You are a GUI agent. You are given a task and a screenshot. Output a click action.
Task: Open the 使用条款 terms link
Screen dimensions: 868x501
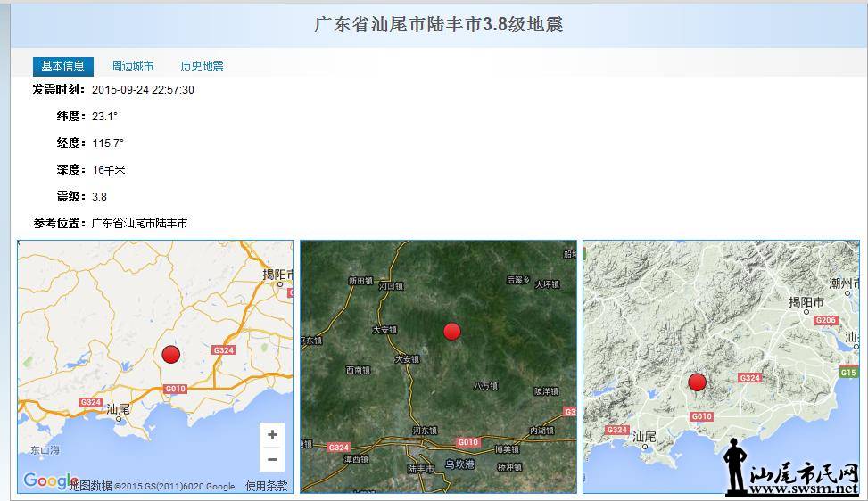pyautogui.click(x=267, y=486)
